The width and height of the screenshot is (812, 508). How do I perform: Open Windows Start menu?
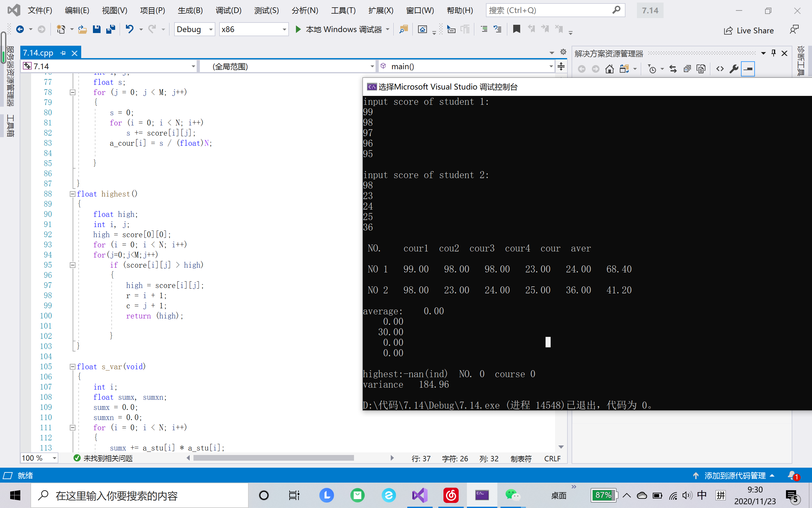[15, 495]
